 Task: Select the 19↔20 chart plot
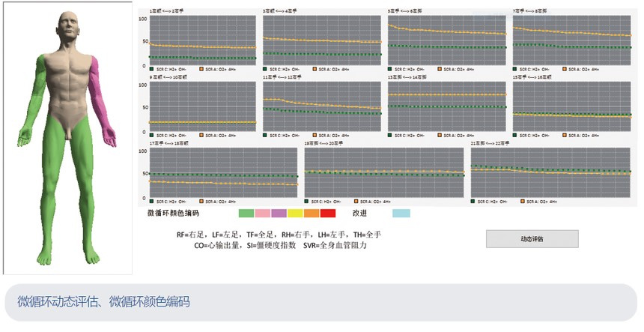click(x=383, y=172)
